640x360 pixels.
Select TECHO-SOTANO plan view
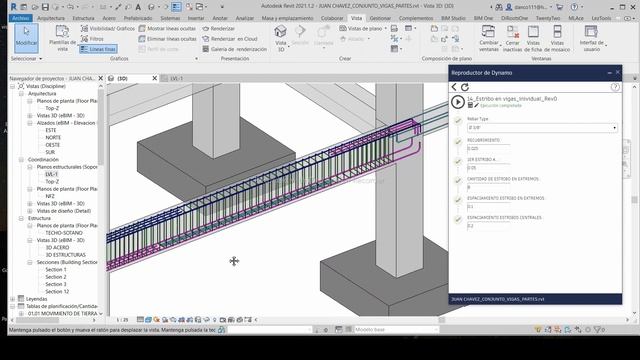point(64,233)
